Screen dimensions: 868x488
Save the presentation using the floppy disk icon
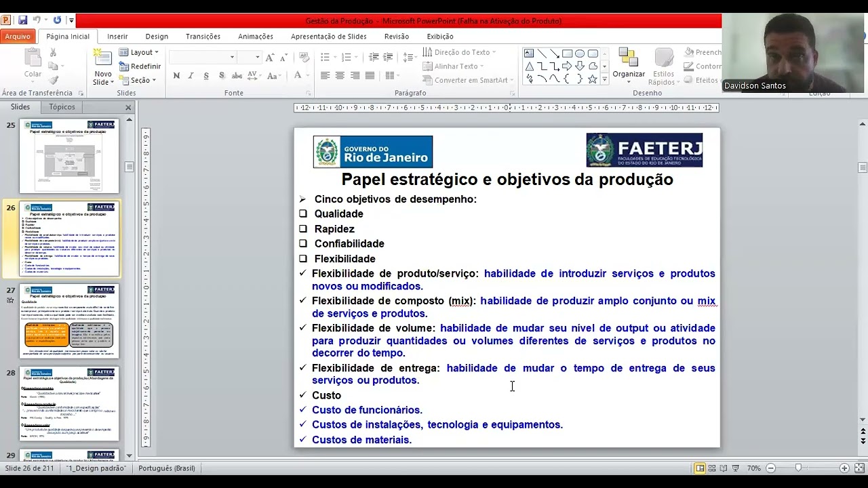coord(22,20)
